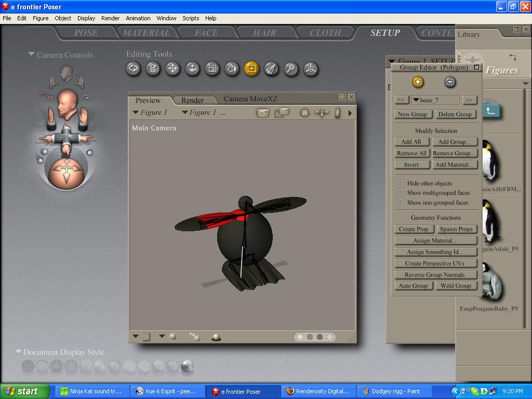Click the Render camera icon in Preview window
The height and width of the screenshot is (399, 532).
[x=262, y=113]
